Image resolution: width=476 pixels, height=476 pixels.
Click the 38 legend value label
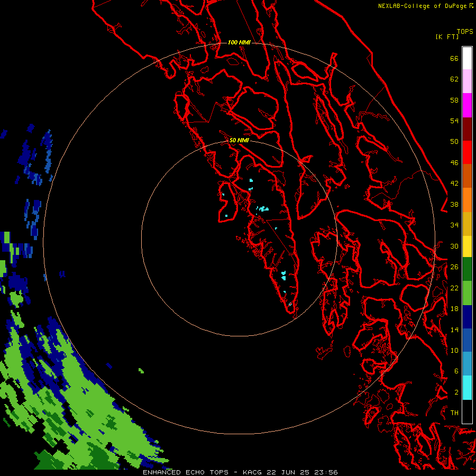click(x=454, y=205)
